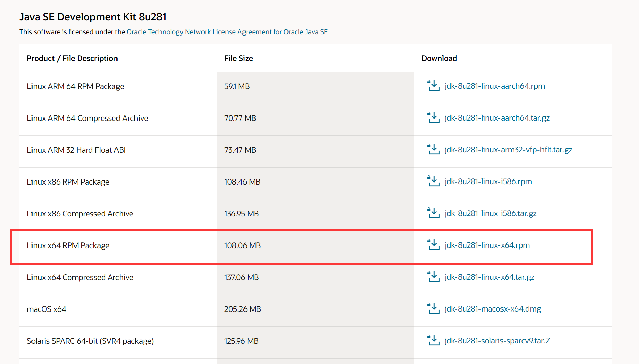This screenshot has height=364, width=639.
Task: Select the Java SE Development Kit 8u281 heading
Action: pyautogui.click(x=93, y=17)
